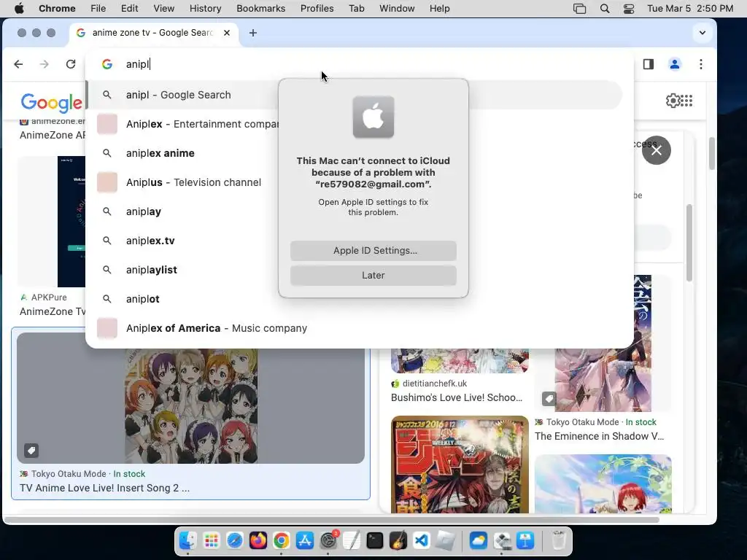The height and width of the screenshot is (560, 747).
Task: Open Weather app from the Dock
Action: click(x=478, y=541)
